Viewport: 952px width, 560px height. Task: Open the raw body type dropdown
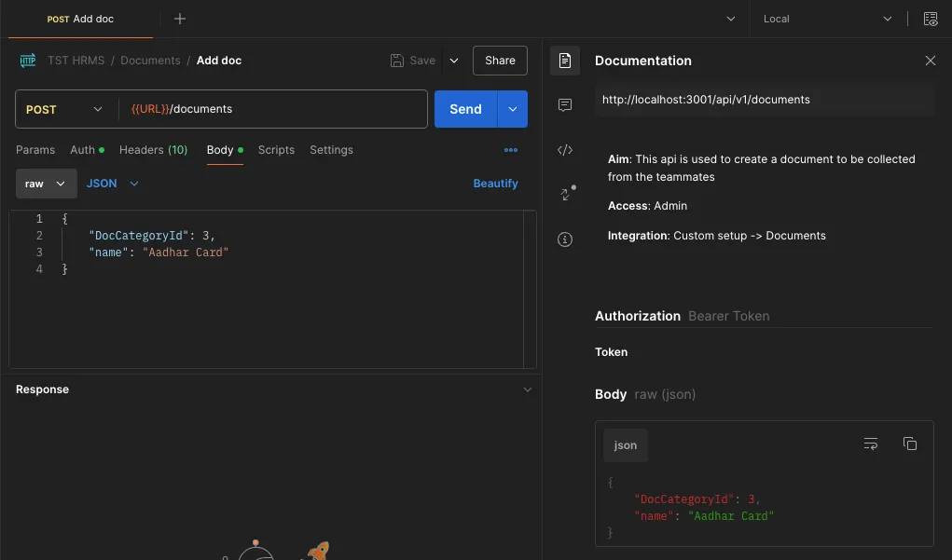[45, 184]
